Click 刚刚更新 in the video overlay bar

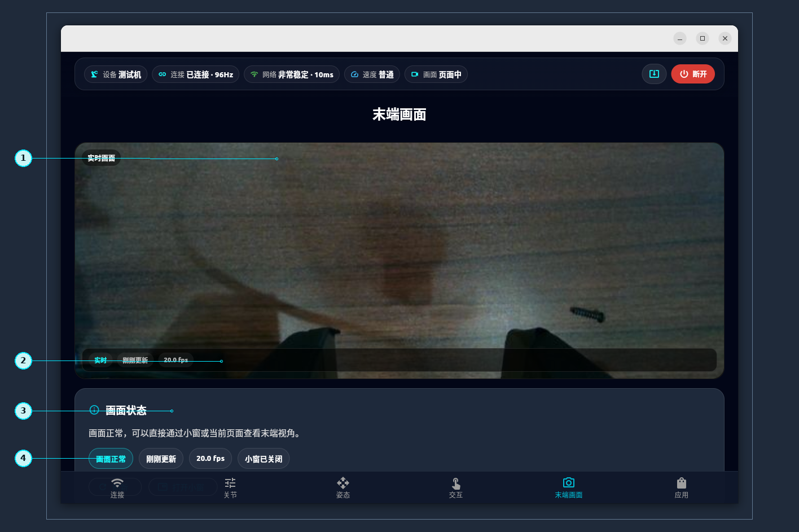coord(135,360)
